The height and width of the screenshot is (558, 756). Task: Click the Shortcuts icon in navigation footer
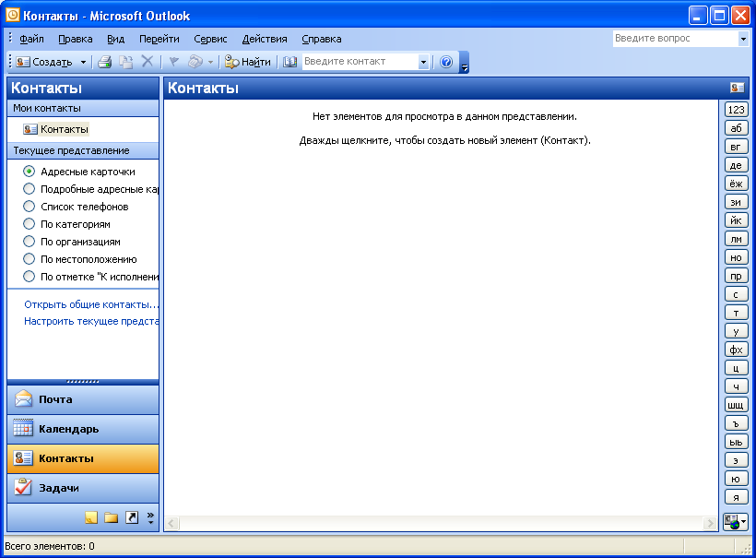click(132, 517)
